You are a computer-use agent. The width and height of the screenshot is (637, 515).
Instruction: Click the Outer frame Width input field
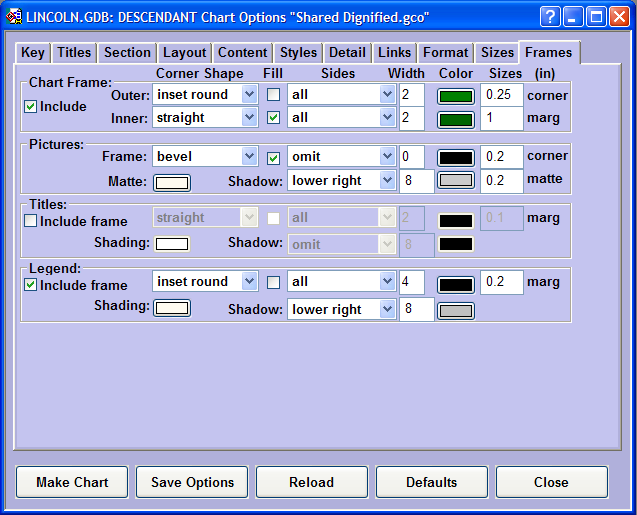click(x=411, y=95)
